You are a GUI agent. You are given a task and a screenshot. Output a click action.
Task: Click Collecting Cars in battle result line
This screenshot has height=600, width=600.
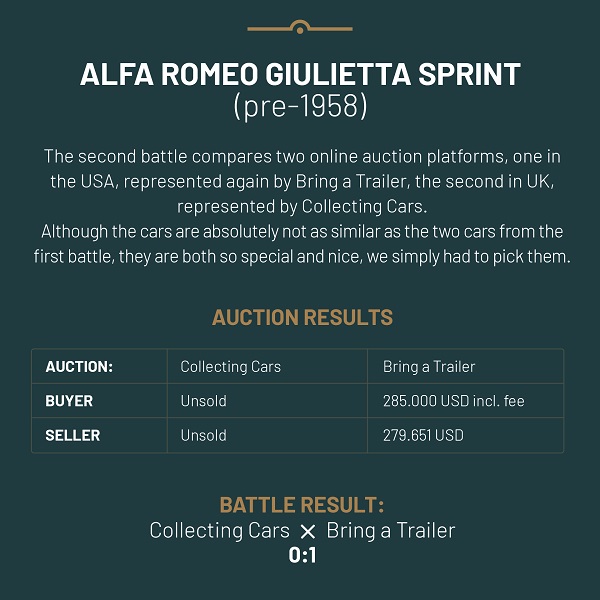(x=220, y=531)
